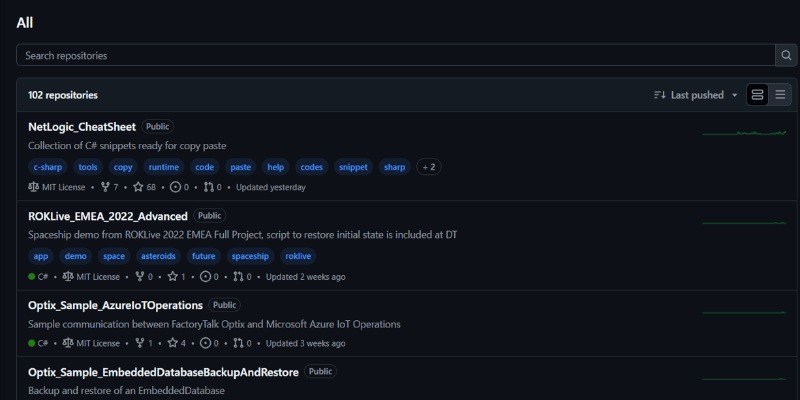The height and width of the screenshot is (400, 800).
Task: Switch to expanded list view
Action: [x=757, y=95]
